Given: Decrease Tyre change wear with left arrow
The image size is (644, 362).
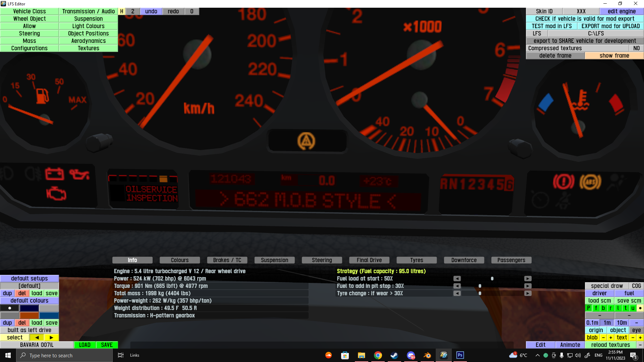Looking at the screenshot, I should point(457,293).
